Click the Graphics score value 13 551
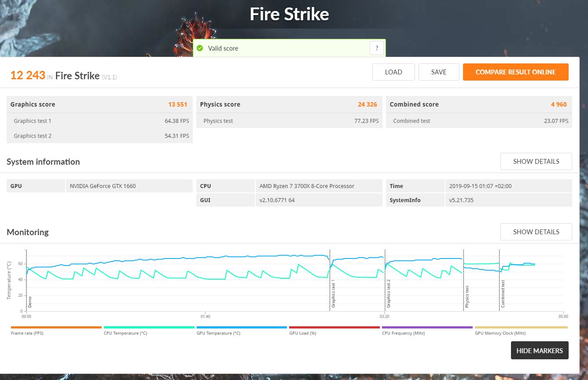Viewport: 588px width, 380px height. pyautogui.click(x=178, y=104)
